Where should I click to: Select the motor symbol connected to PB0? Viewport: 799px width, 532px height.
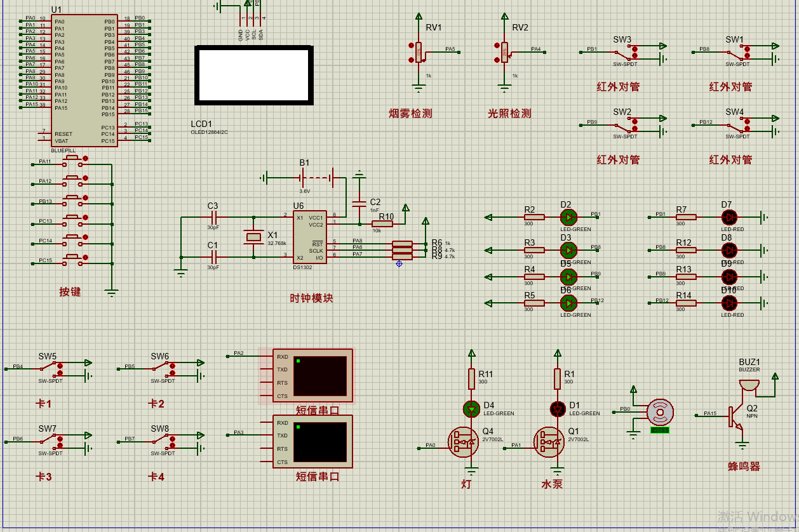(x=660, y=412)
